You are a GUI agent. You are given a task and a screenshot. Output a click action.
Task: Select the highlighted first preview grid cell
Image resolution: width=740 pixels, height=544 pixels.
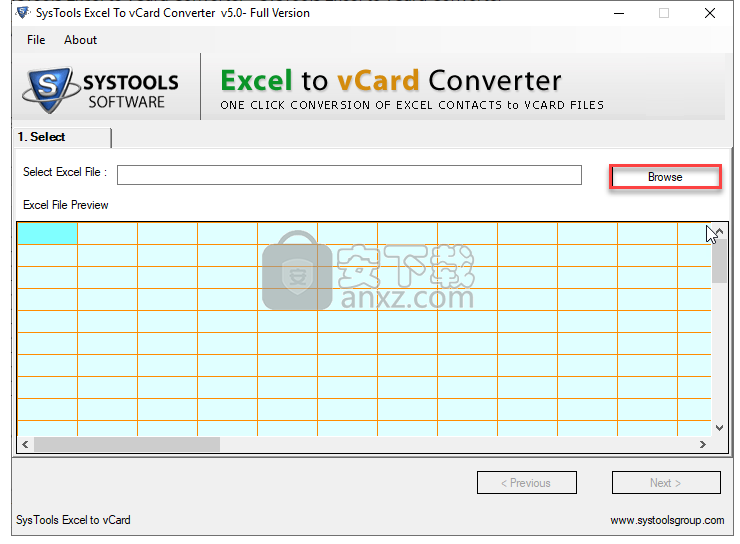[47, 234]
